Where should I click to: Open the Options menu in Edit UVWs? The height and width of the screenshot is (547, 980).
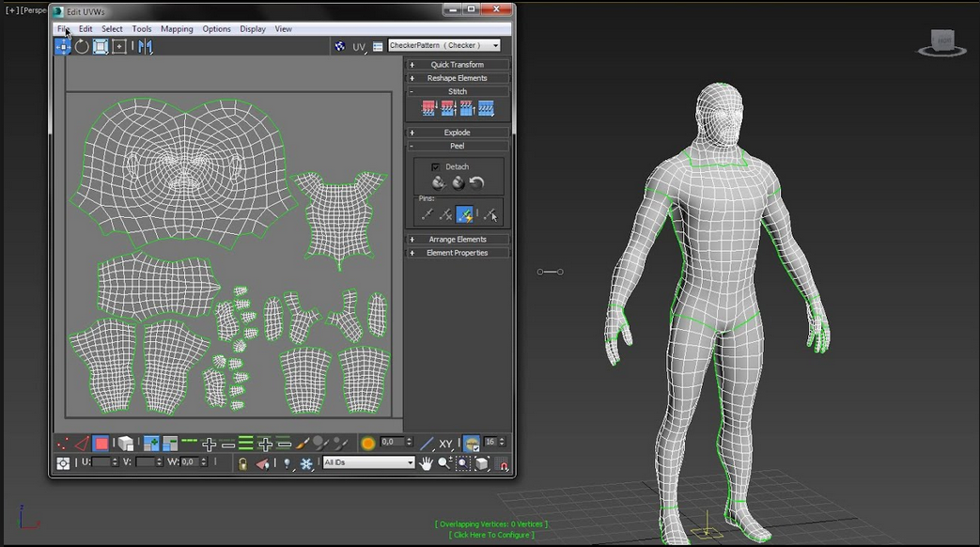point(216,29)
